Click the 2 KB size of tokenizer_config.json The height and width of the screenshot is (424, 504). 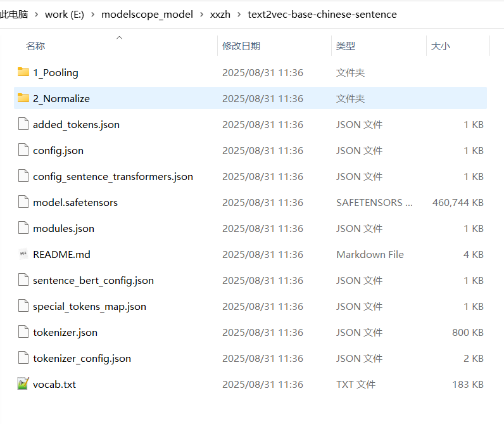tap(474, 358)
